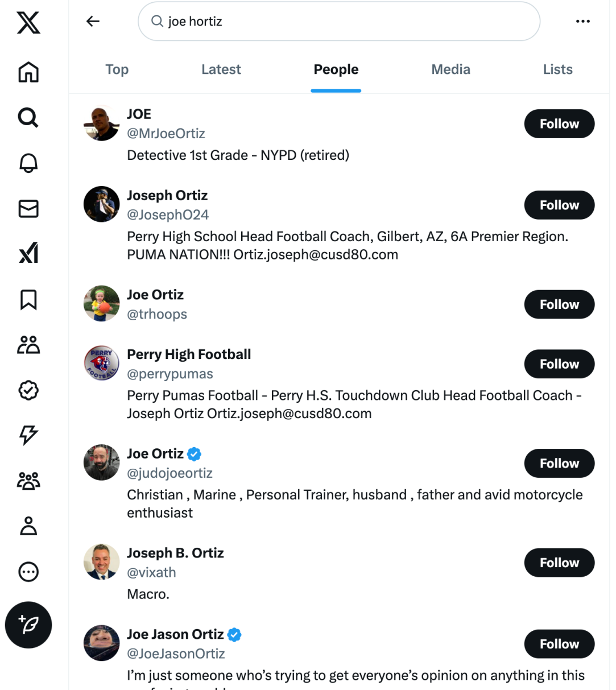Go to the Home feed icon

tap(28, 72)
